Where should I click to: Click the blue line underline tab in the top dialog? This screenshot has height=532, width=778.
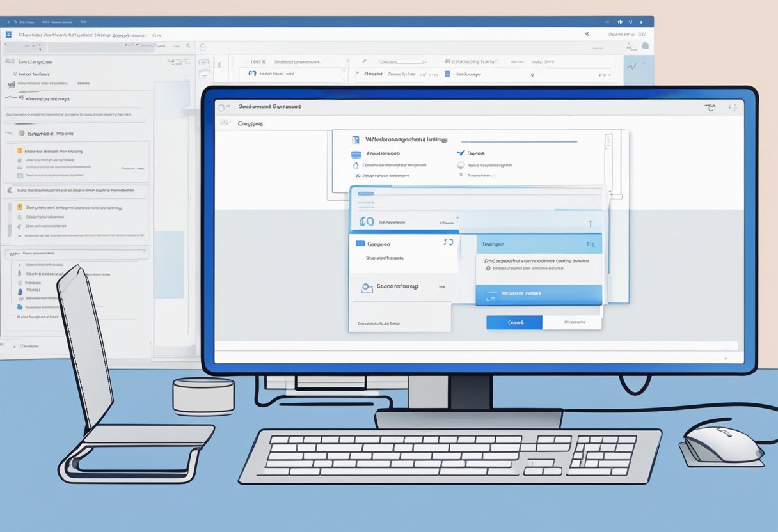[519, 141]
